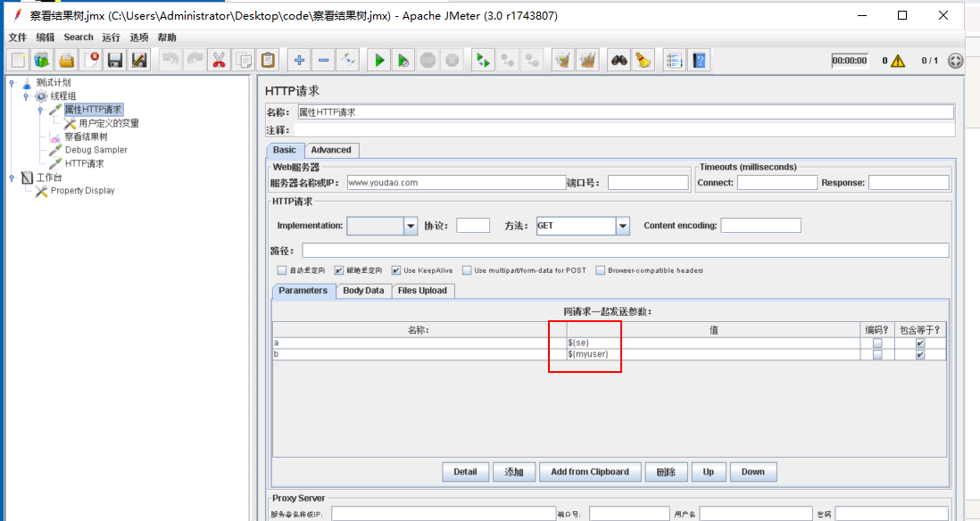This screenshot has width=980, height=521.
Task: Toggle 编码 checkbox for parameter b
Action: [877, 354]
